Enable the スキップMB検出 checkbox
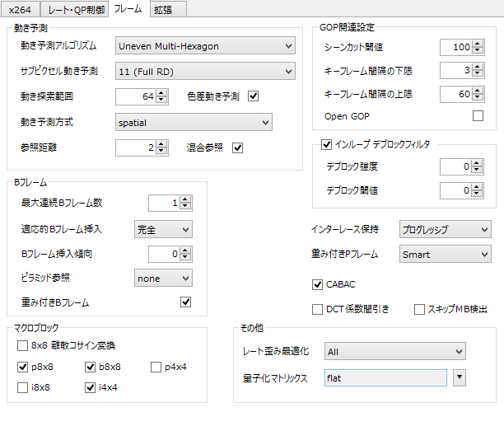Viewport: 504px width, 426px height. click(x=419, y=309)
